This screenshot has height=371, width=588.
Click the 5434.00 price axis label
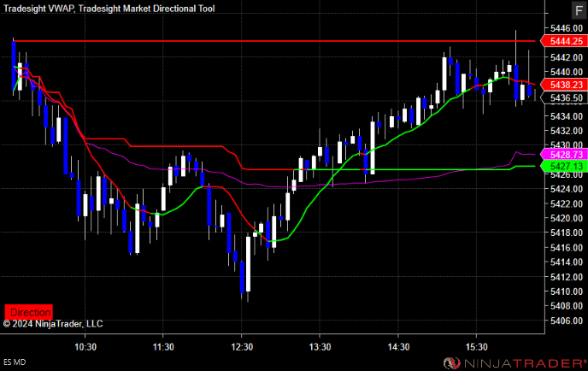tap(567, 116)
